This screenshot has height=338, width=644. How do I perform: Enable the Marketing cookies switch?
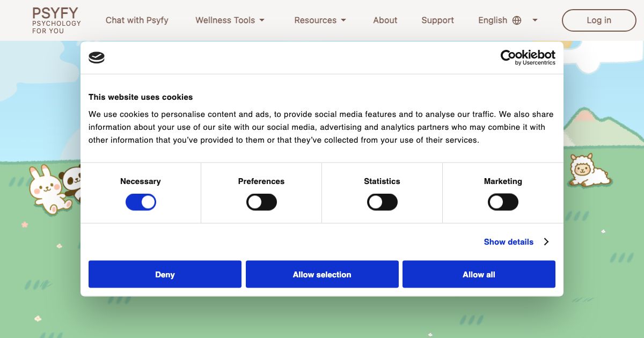503,202
